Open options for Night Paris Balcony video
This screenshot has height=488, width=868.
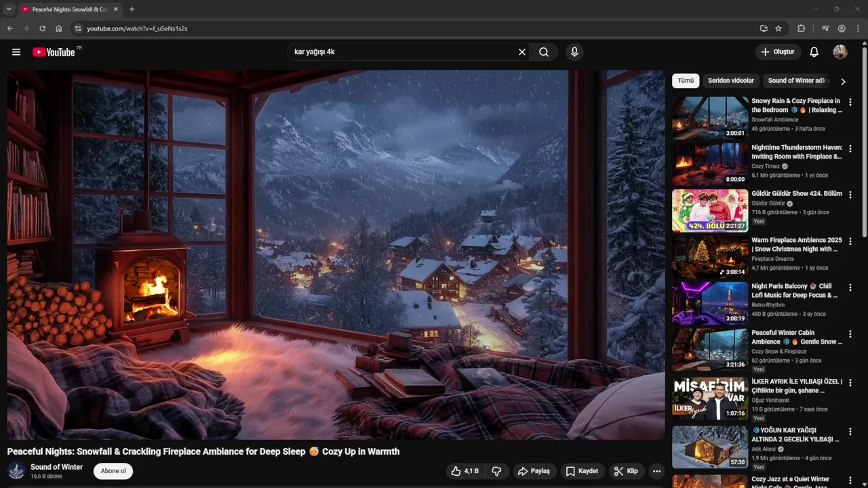pyautogui.click(x=850, y=287)
